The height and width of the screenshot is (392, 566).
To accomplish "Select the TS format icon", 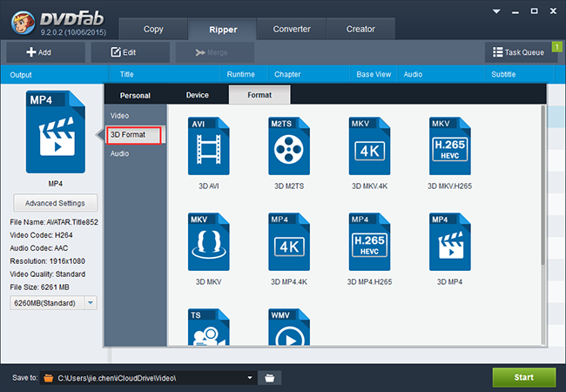I will (x=209, y=327).
